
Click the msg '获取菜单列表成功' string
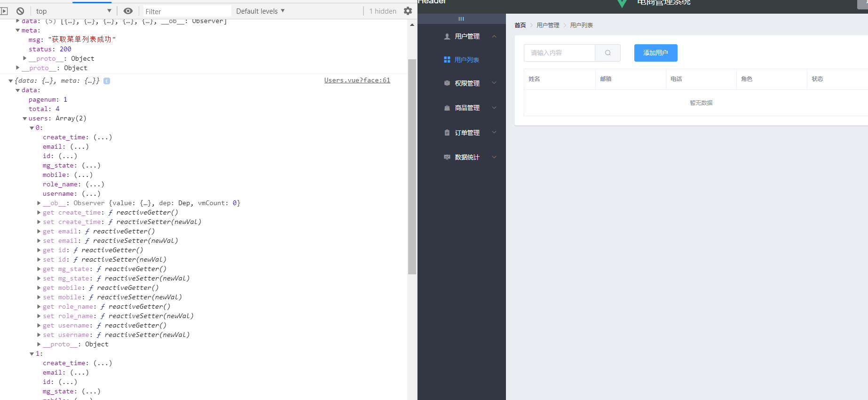click(82, 40)
